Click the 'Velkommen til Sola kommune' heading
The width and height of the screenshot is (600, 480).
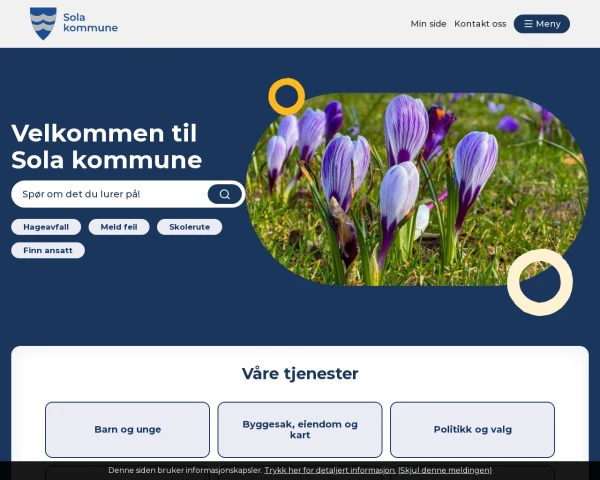(106, 146)
